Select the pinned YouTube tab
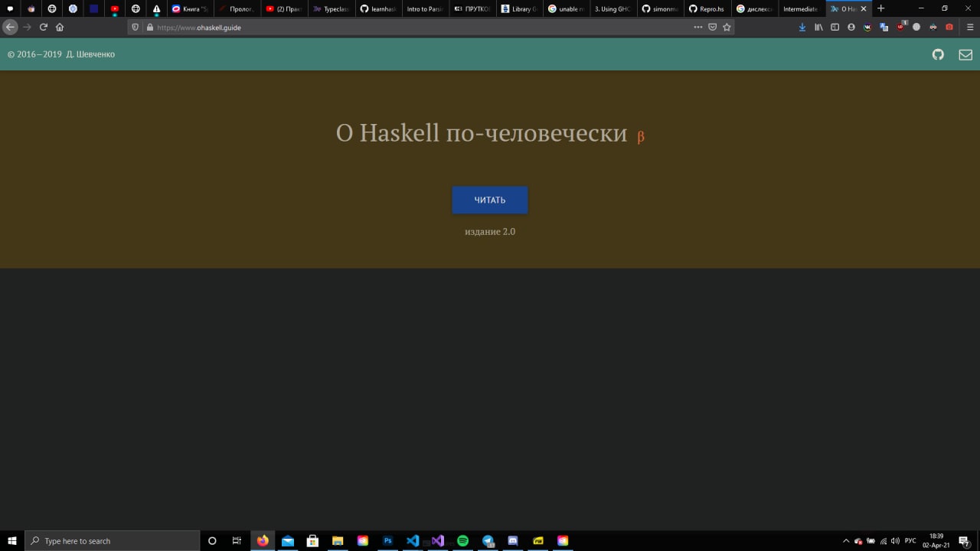 (115, 8)
